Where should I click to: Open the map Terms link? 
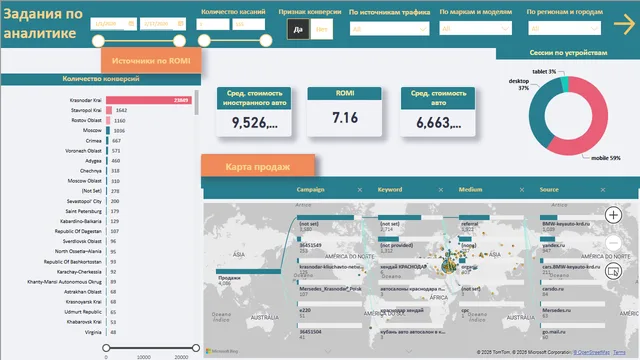pyautogui.click(x=619, y=352)
